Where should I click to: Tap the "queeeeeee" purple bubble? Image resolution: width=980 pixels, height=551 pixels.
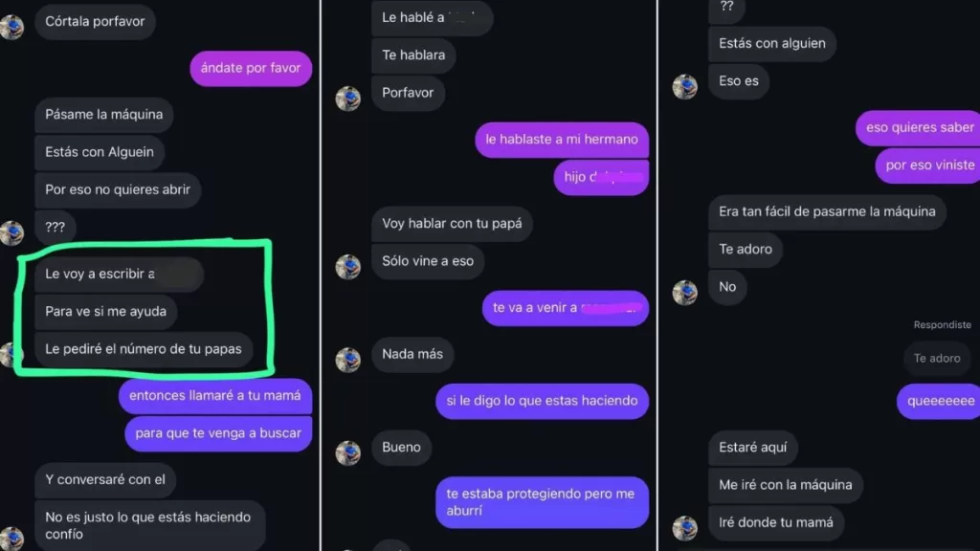(940, 401)
